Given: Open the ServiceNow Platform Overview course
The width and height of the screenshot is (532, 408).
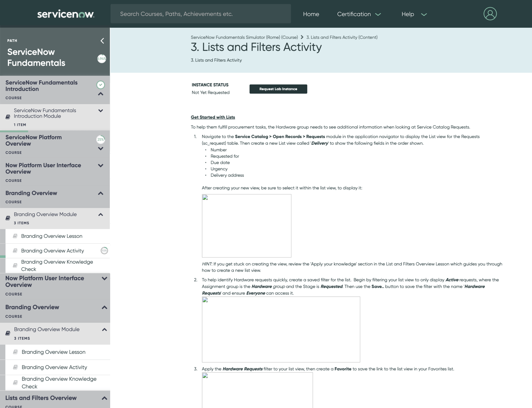Looking at the screenshot, I should [33, 140].
